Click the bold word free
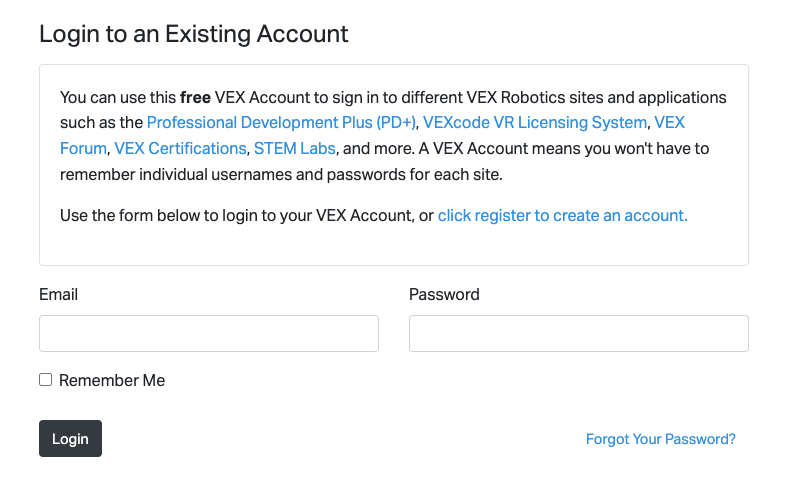Screen dimensions: 793x487 click(x=195, y=98)
